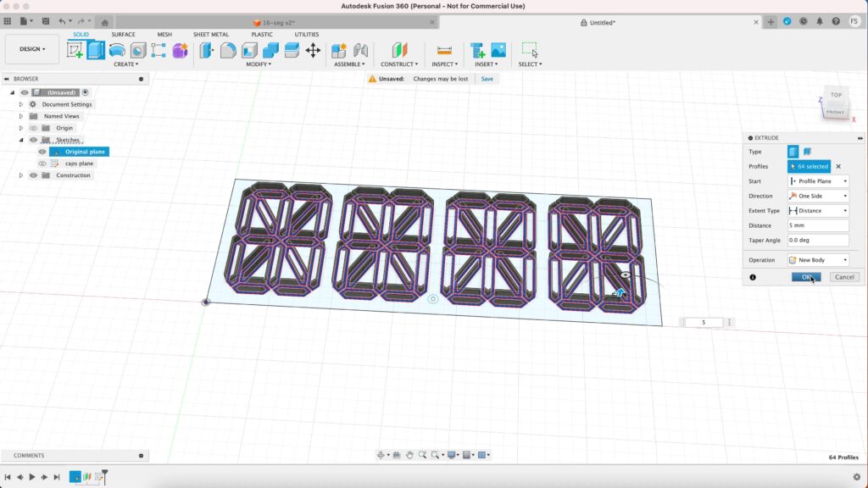Click the Distance input field showing 5 mm
Image resolution: width=868 pixels, height=488 pixels.
818,225
